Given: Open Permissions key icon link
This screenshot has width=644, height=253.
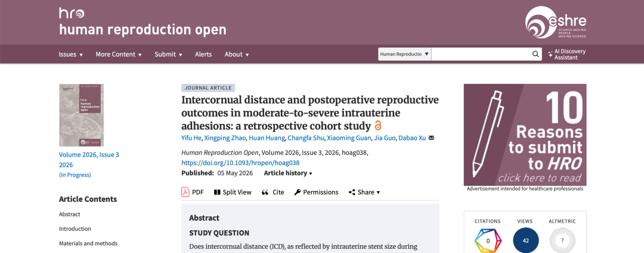Looking at the screenshot, I should [298, 192].
